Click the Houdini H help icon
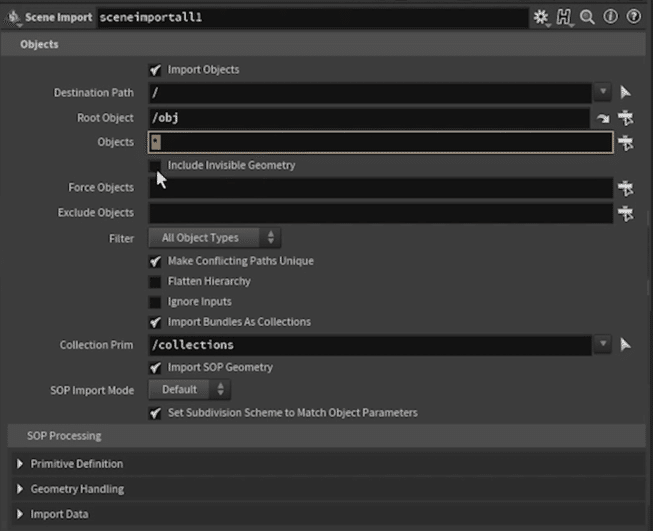The width and height of the screenshot is (653, 531). (564, 17)
